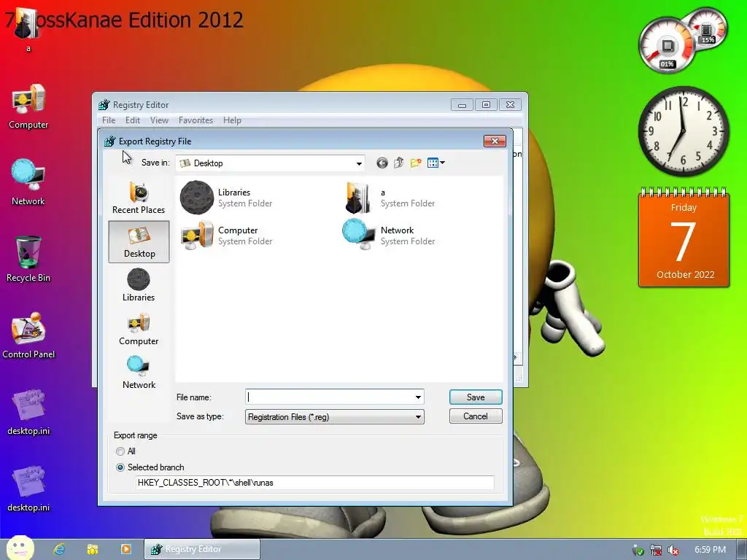The height and width of the screenshot is (560, 747).
Task: Open the File menu in Registry Editor
Action: point(109,120)
